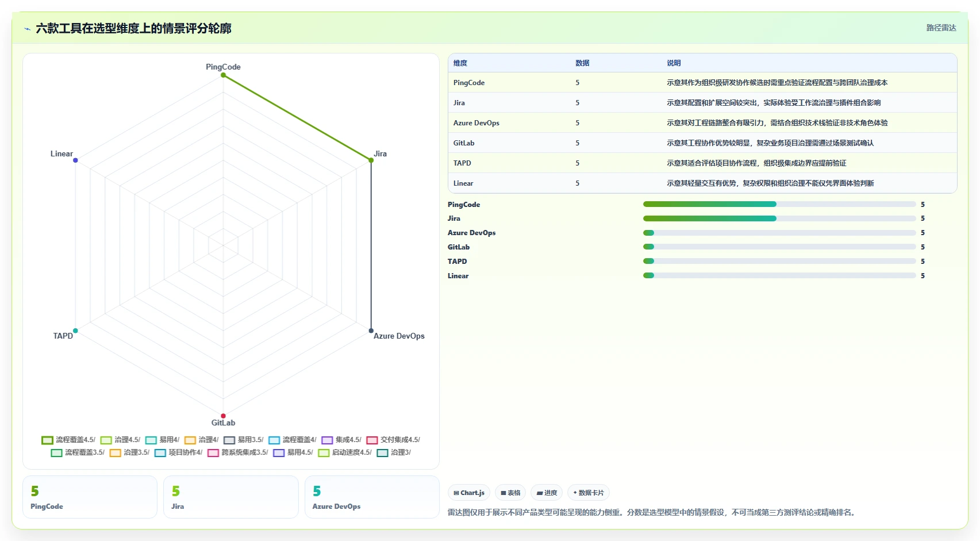Open the Azure DevOps score card
980x541 pixels.
372,497
